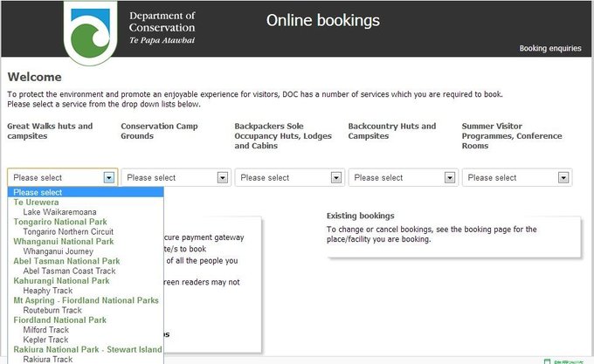Screen dimensions: 594x364
Task: Select Heaphy Track option
Action: [x=49, y=291]
